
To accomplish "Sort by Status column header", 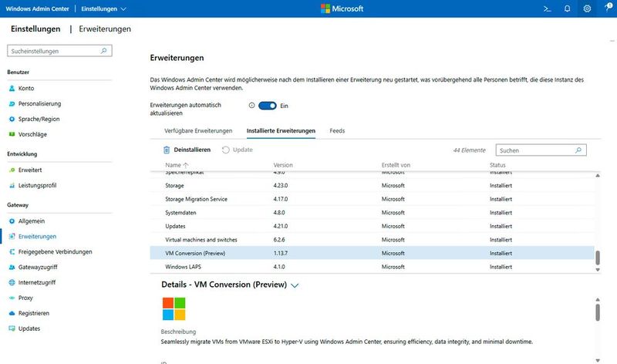I will point(497,165).
